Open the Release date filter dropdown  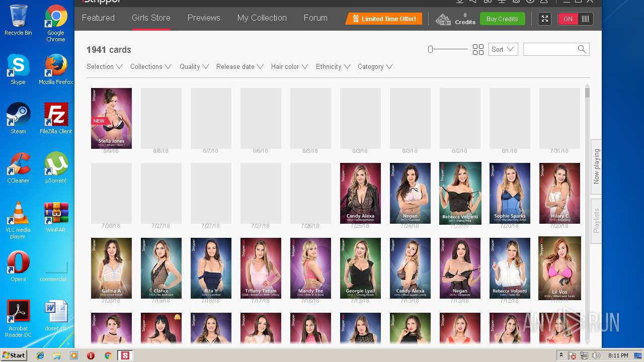(240, 66)
